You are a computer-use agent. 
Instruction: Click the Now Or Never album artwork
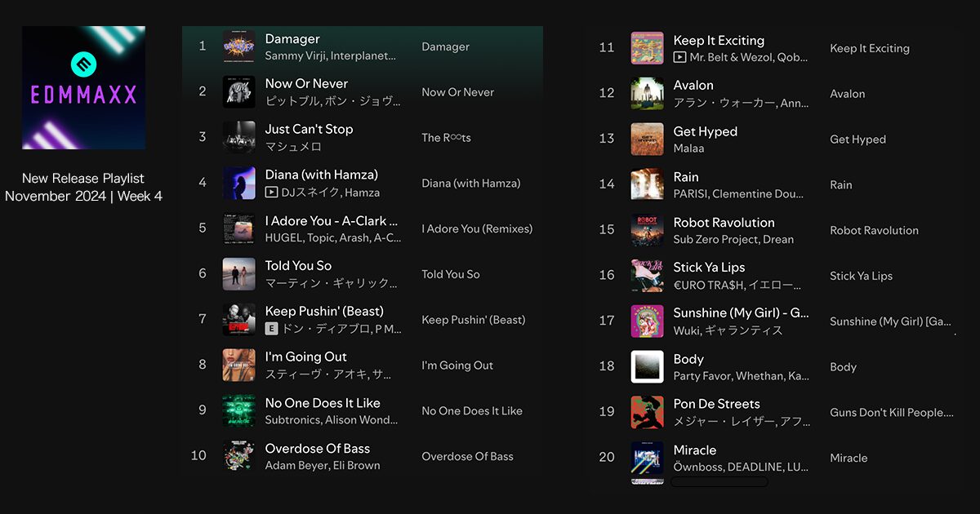[x=238, y=92]
